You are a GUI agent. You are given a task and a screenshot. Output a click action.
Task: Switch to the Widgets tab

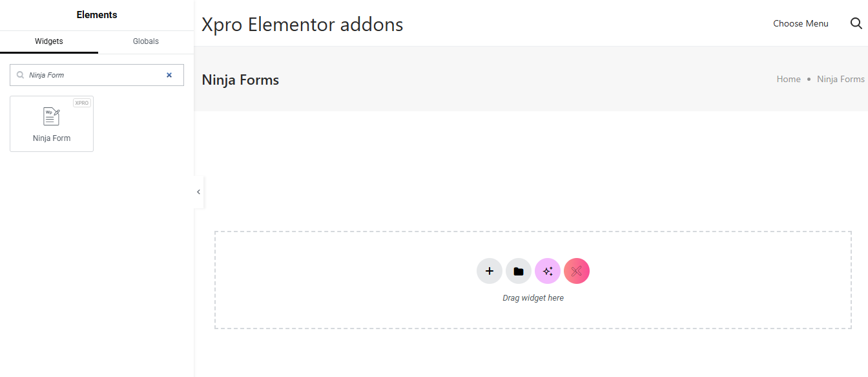[x=49, y=41]
